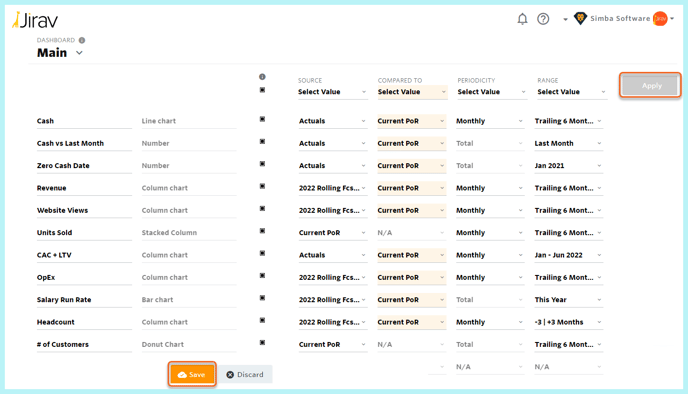Open Compared To dropdown for CAC + LTV
Image resolution: width=688 pixels, height=394 pixels.
coord(412,255)
